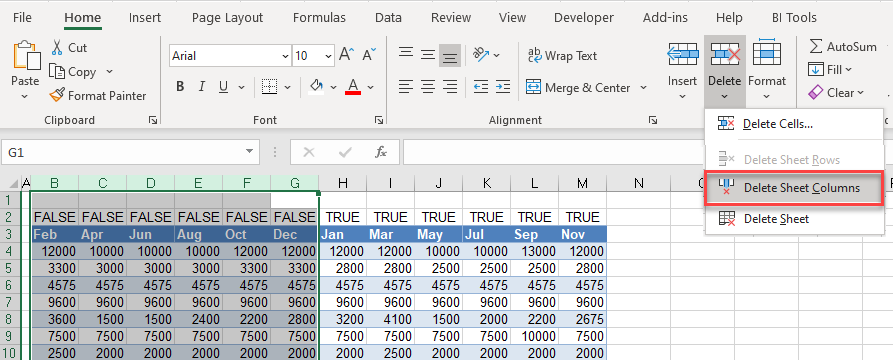Click the Format Painter brush icon
The height and width of the screenshot is (360, 893).
[57, 96]
